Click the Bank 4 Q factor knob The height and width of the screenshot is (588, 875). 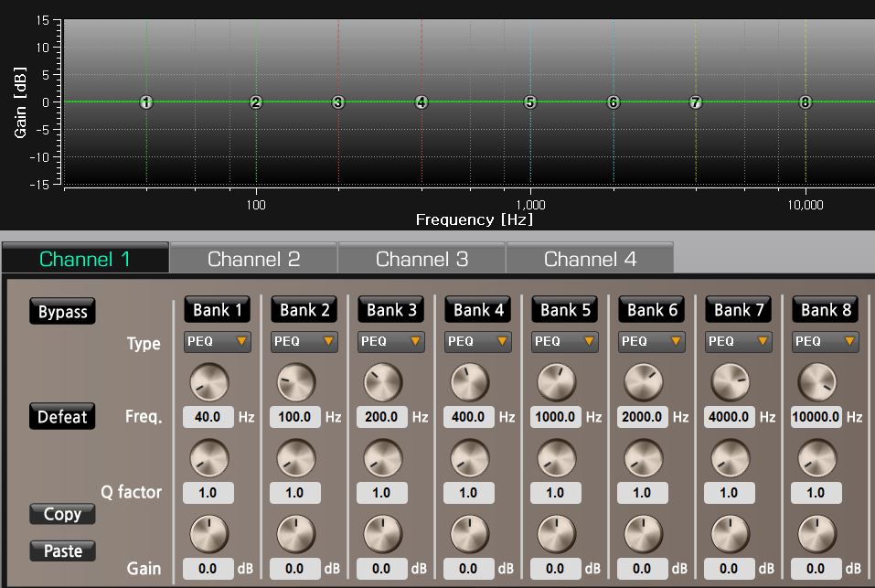coord(469,457)
